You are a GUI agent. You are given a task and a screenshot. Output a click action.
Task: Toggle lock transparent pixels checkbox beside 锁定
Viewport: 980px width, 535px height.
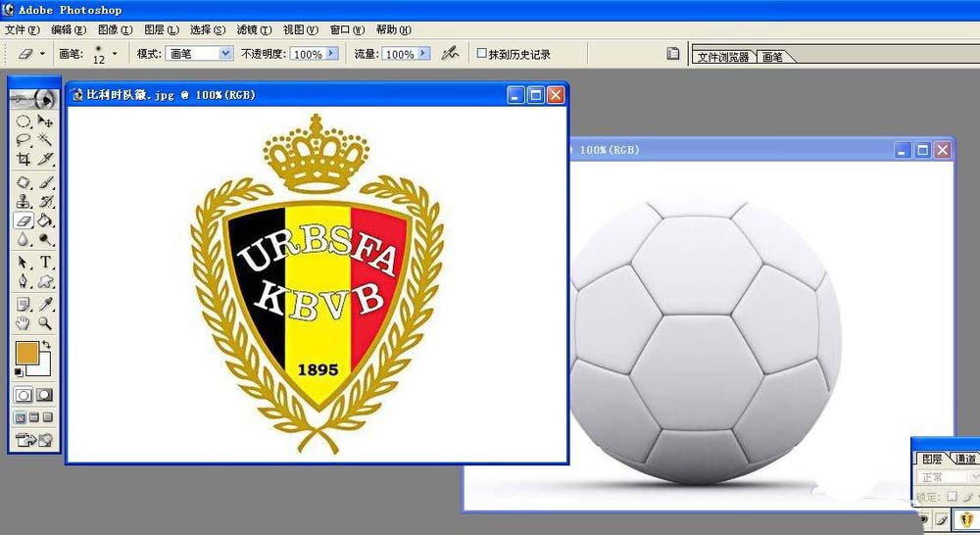pos(952,496)
